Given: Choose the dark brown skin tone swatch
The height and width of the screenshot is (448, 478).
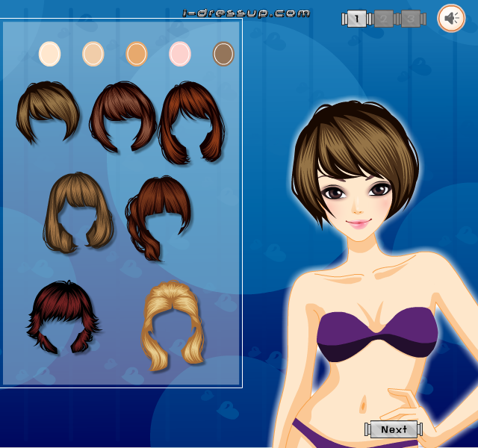Looking at the screenshot, I should (223, 54).
